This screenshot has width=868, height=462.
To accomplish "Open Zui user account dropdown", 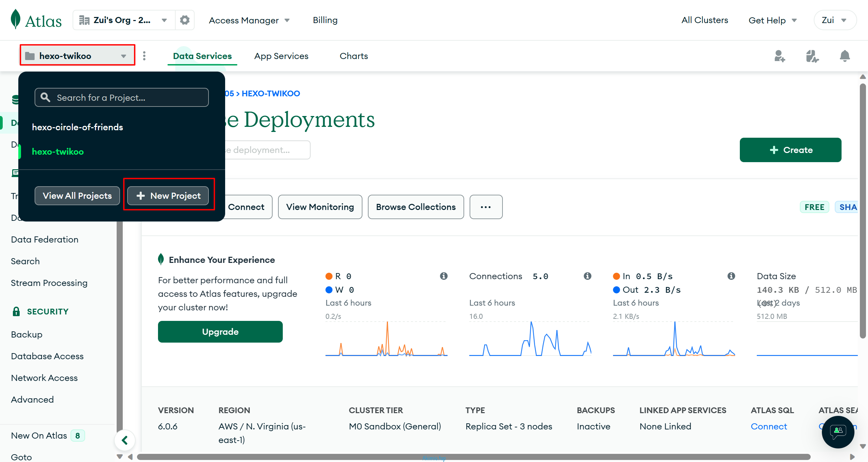I will coord(835,20).
